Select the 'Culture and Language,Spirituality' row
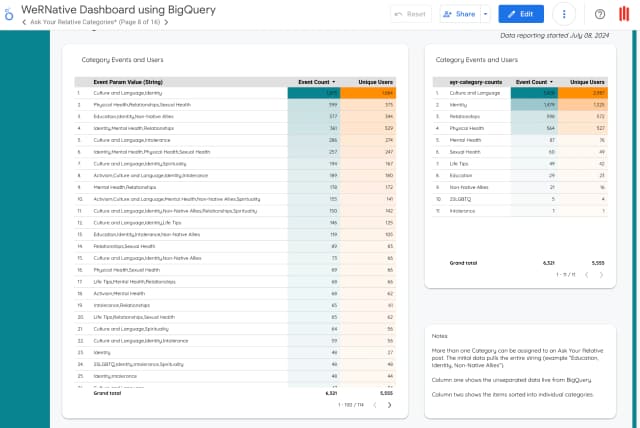The image size is (640, 428). tap(235, 329)
